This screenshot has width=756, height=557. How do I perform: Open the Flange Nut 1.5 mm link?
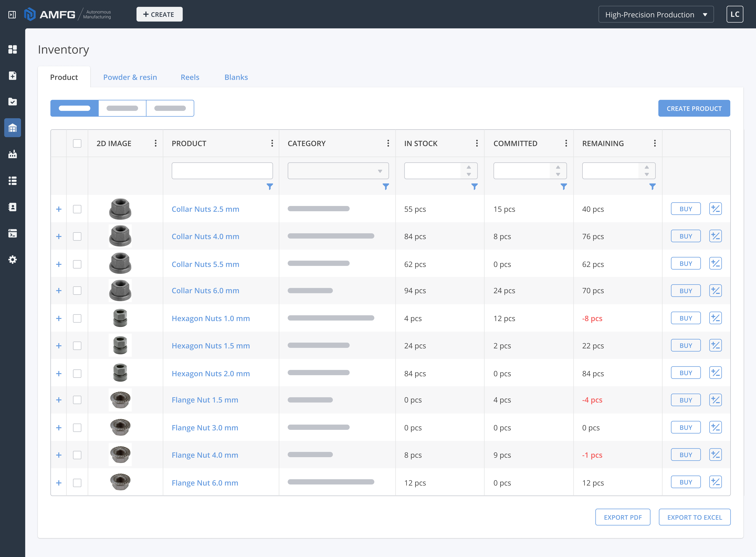tap(205, 400)
